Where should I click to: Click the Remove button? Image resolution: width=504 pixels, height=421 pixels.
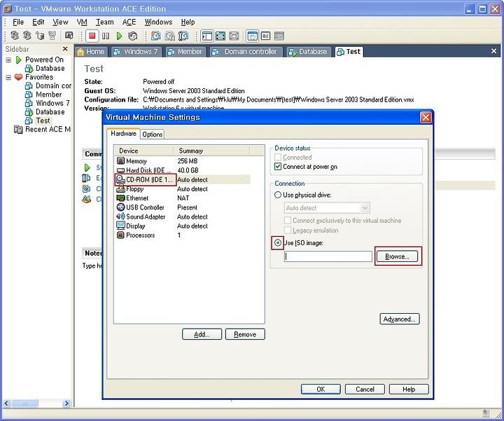coord(245,334)
